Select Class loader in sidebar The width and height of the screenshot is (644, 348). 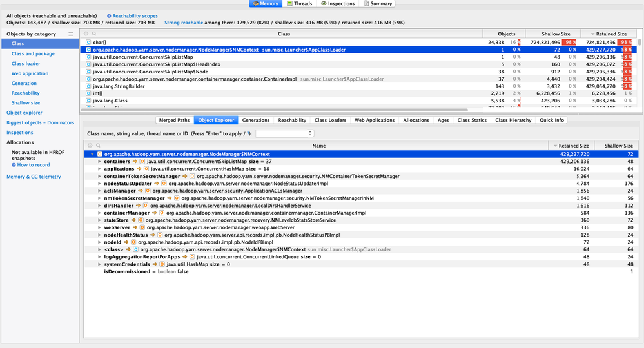point(26,64)
